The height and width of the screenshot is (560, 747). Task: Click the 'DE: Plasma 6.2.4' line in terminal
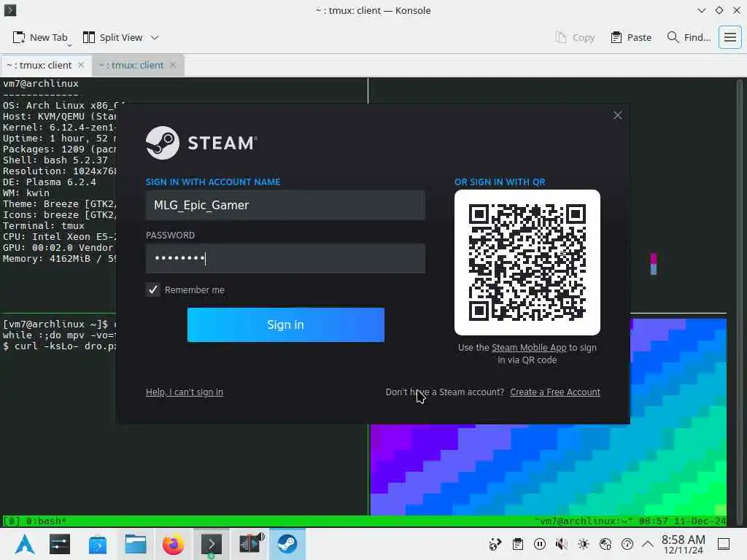pos(50,182)
